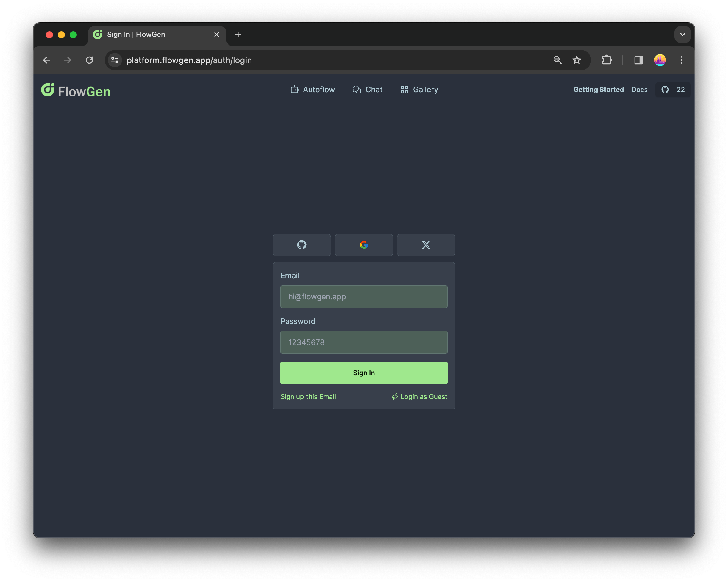Sign in with Google icon
This screenshot has height=582, width=728.
tap(364, 245)
